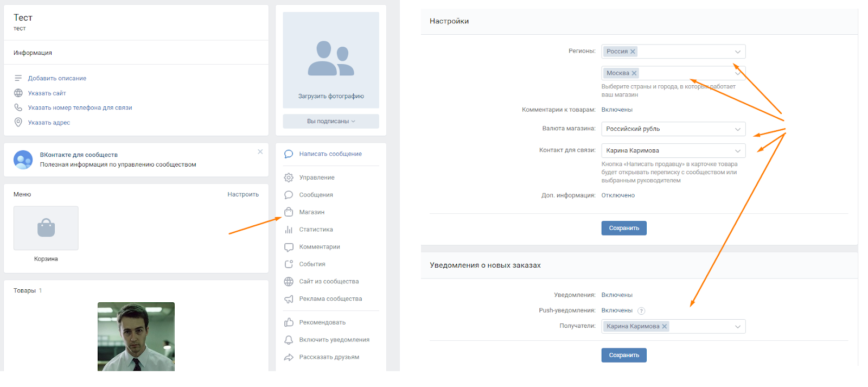Expand the city dropdown arrow next to Москва
The height and width of the screenshot is (387, 868).
coord(738,73)
